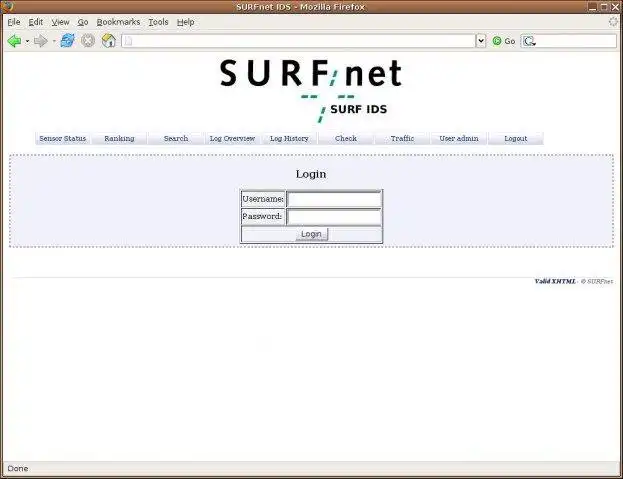
Task: Open the Help menu
Action: (x=186, y=22)
